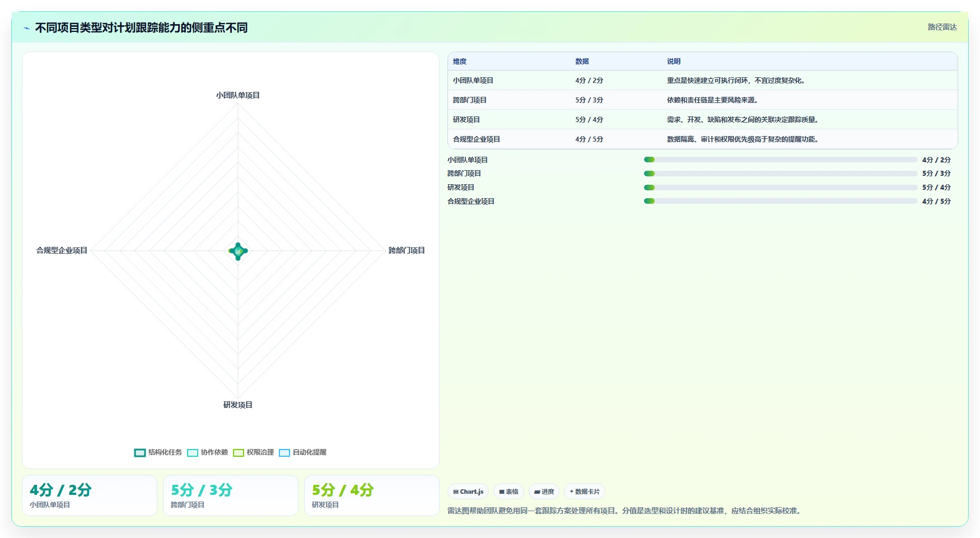Click the radar axis label 跨部门项目

(x=407, y=250)
